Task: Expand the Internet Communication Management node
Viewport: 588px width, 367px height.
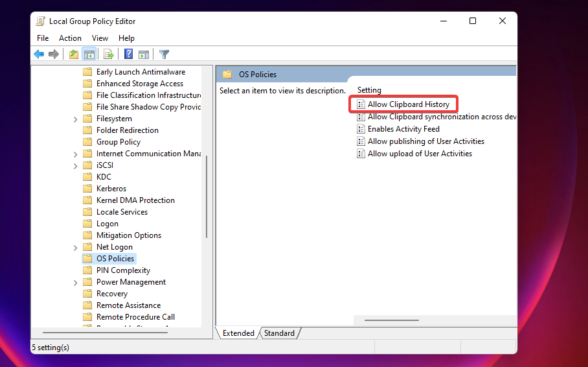Action: pyautogui.click(x=76, y=154)
